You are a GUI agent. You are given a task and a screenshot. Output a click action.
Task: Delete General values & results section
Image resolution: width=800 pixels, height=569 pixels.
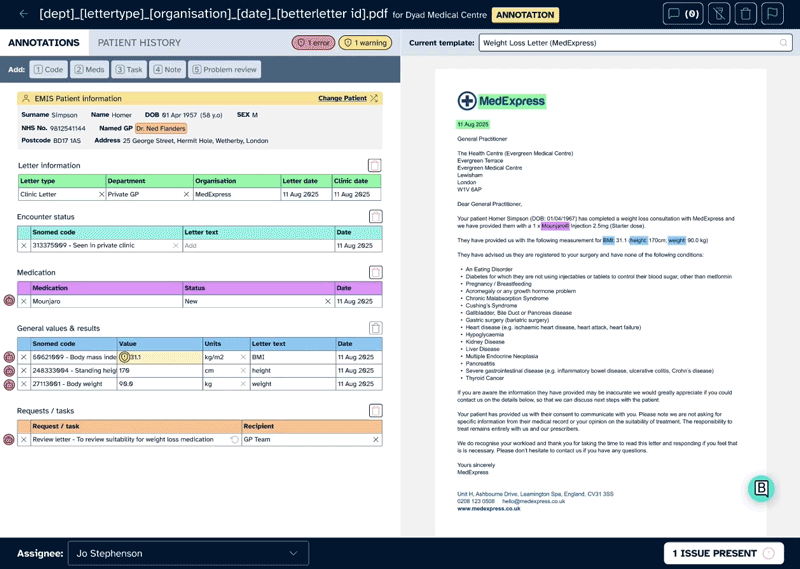click(376, 328)
